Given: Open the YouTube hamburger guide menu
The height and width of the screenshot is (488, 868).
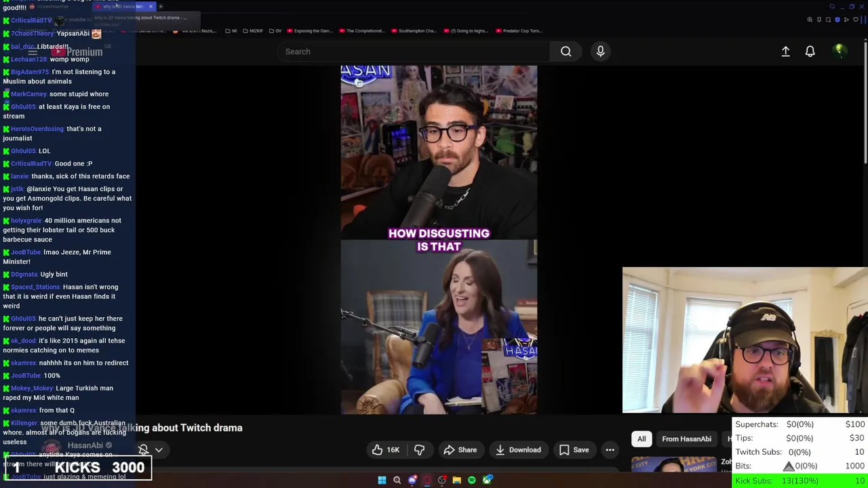Looking at the screenshot, I should (32, 52).
